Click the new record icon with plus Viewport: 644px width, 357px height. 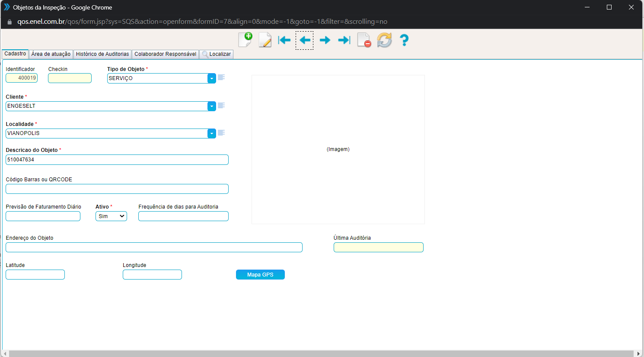245,40
